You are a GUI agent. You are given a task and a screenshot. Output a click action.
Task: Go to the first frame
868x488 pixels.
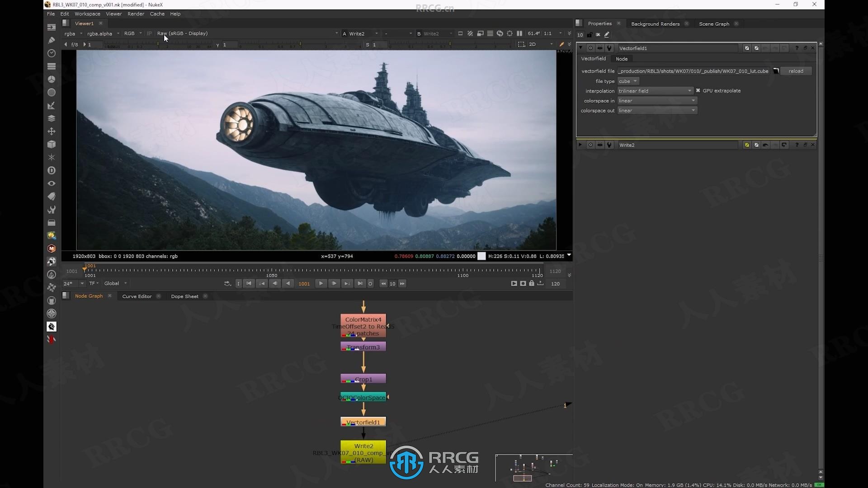[249, 284]
